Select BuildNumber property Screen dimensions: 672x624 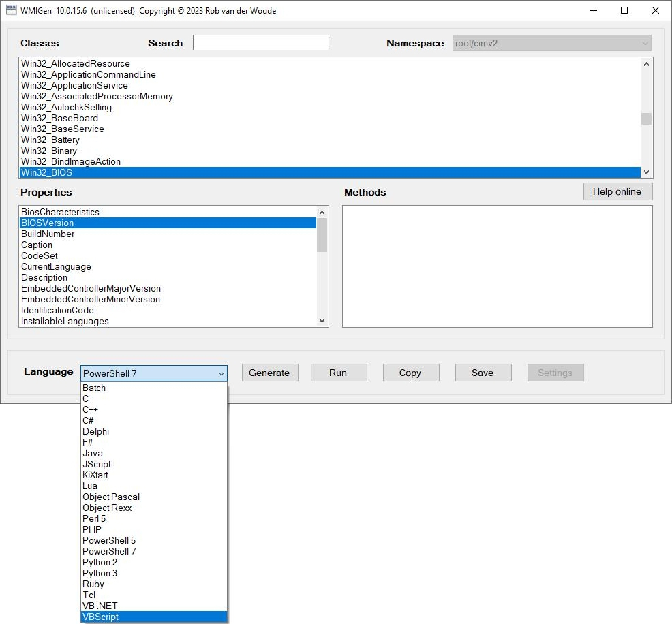pos(168,234)
